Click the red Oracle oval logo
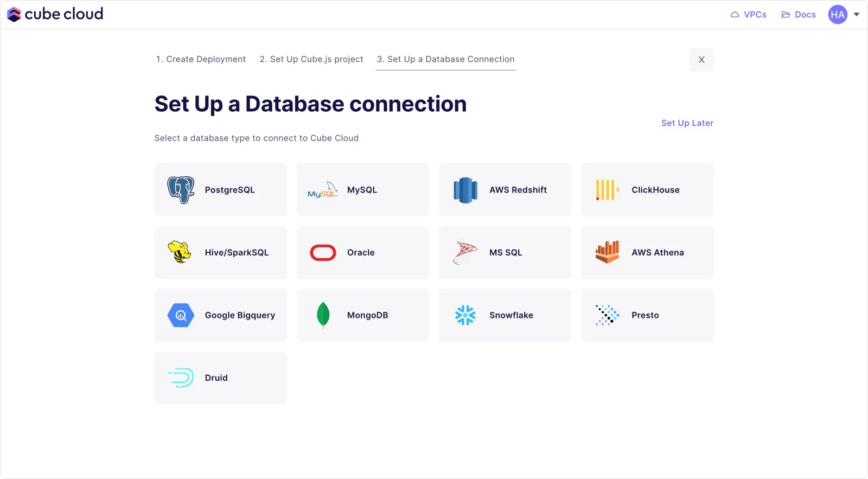Image resolution: width=868 pixels, height=479 pixels. pyautogui.click(x=323, y=253)
